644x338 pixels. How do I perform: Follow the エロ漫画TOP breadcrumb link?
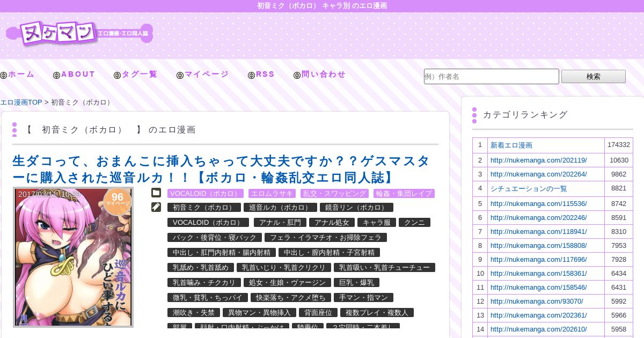pyautogui.click(x=21, y=102)
